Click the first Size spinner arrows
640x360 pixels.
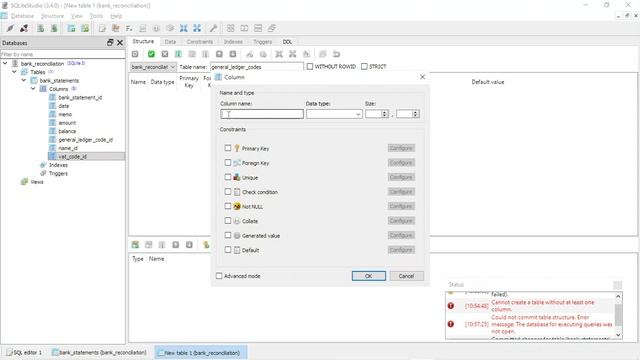(x=384, y=114)
